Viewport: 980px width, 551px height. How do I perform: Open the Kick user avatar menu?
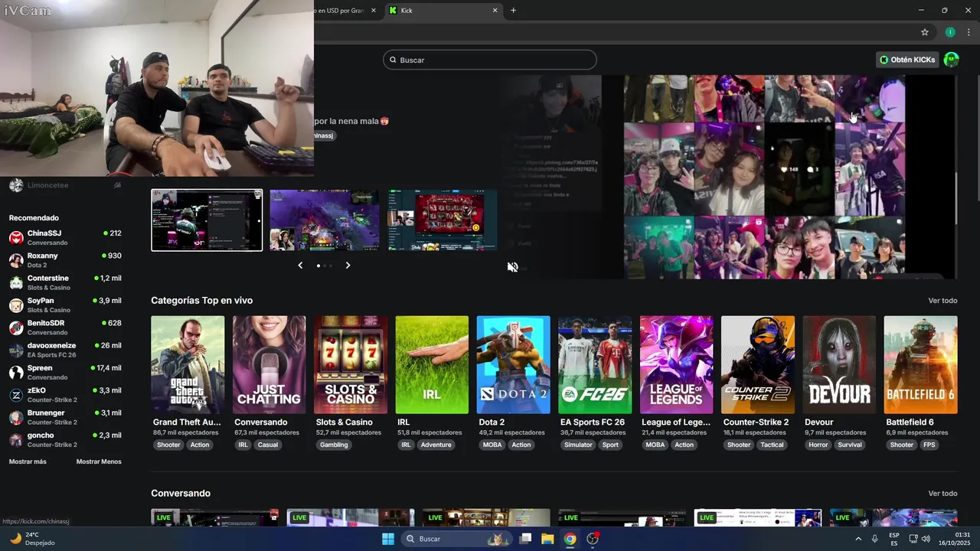[x=951, y=60]
